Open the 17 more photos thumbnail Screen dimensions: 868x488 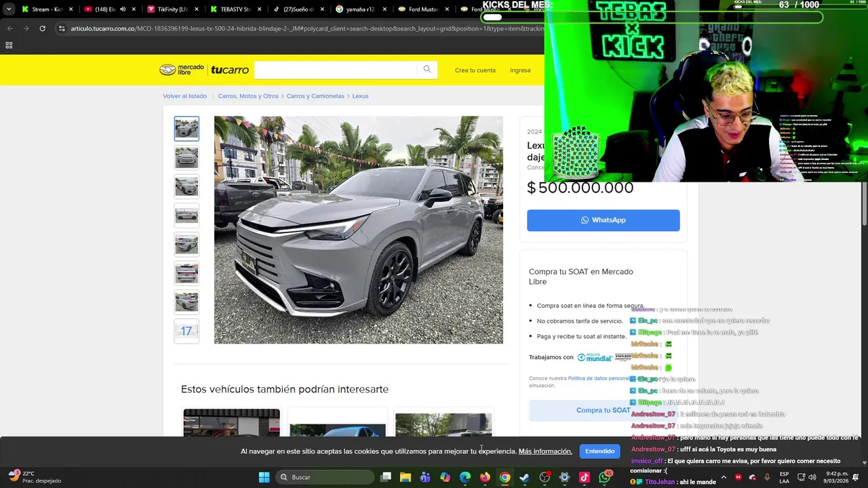[x=186, y=331]
